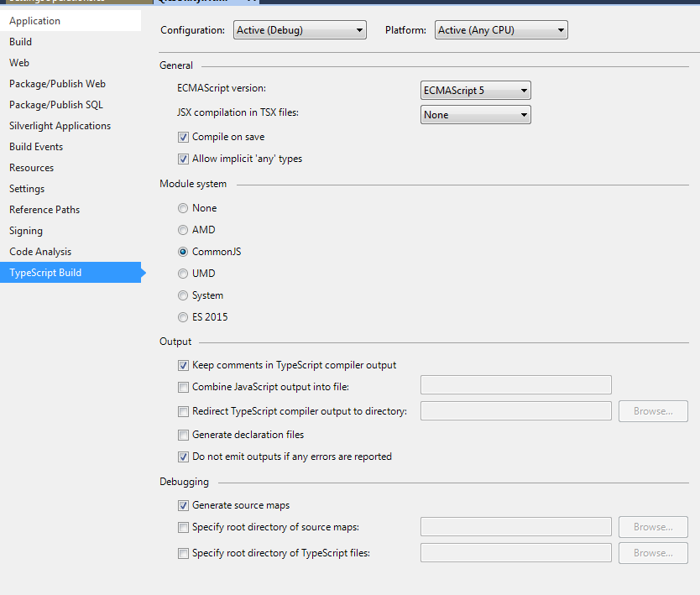
Task: Browse for TypeScript files root directory
Action: (653, 553)
